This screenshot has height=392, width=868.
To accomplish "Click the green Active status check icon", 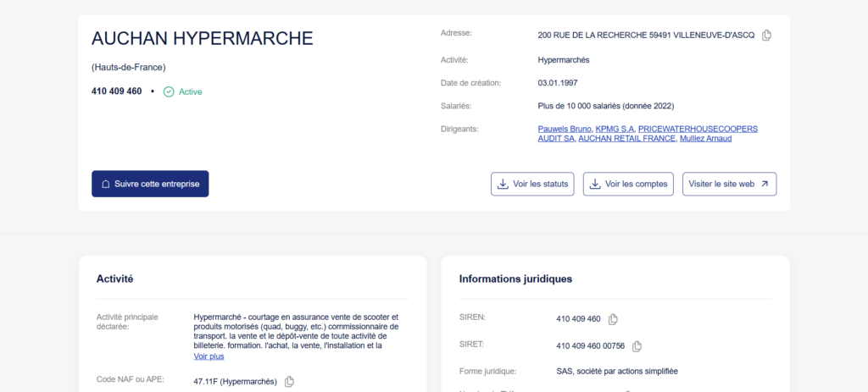I will (169, 91).
